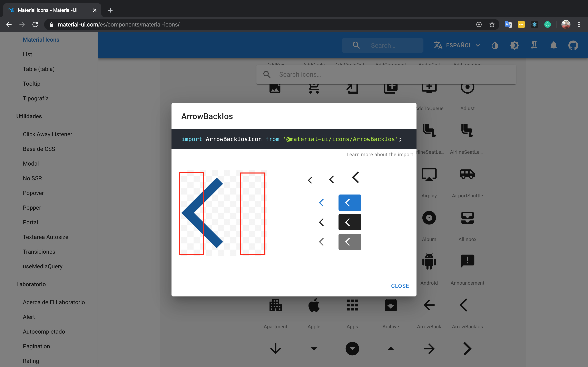The width and height of the screenshot is (588, 367).
Task: Click the Airplay icon
Action: pos(429,174)
